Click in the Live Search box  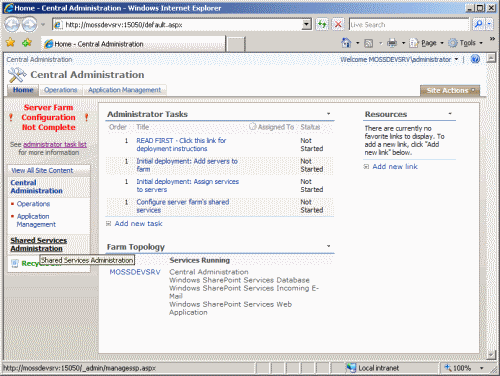click(x=409, y=24)
